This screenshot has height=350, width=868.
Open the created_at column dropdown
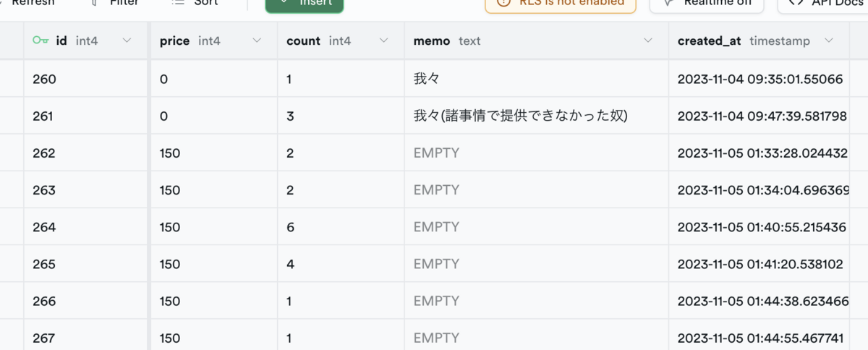click(x=829, y=41)
